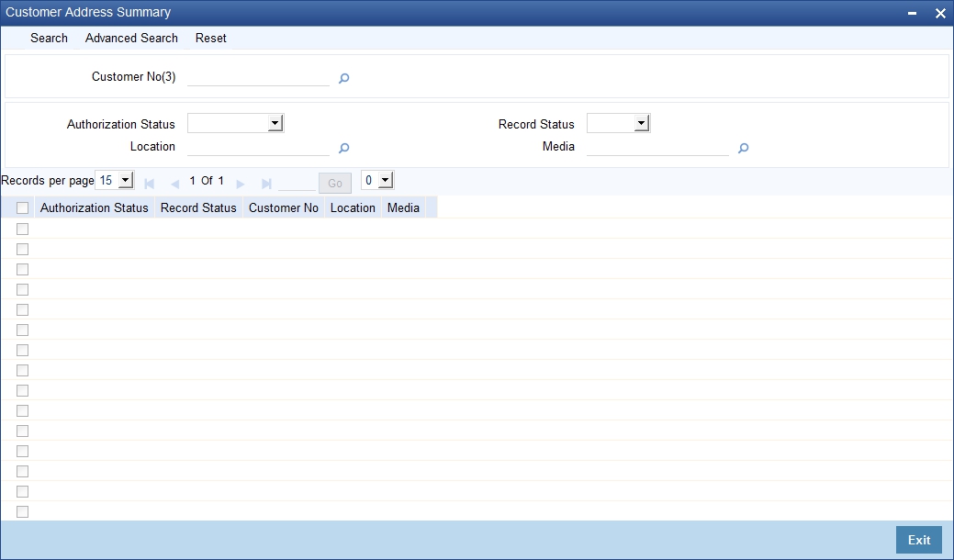Check the sixth row checkbox
Image resolution: width=954 pixels, height=560 pixels.
(23, 330)
